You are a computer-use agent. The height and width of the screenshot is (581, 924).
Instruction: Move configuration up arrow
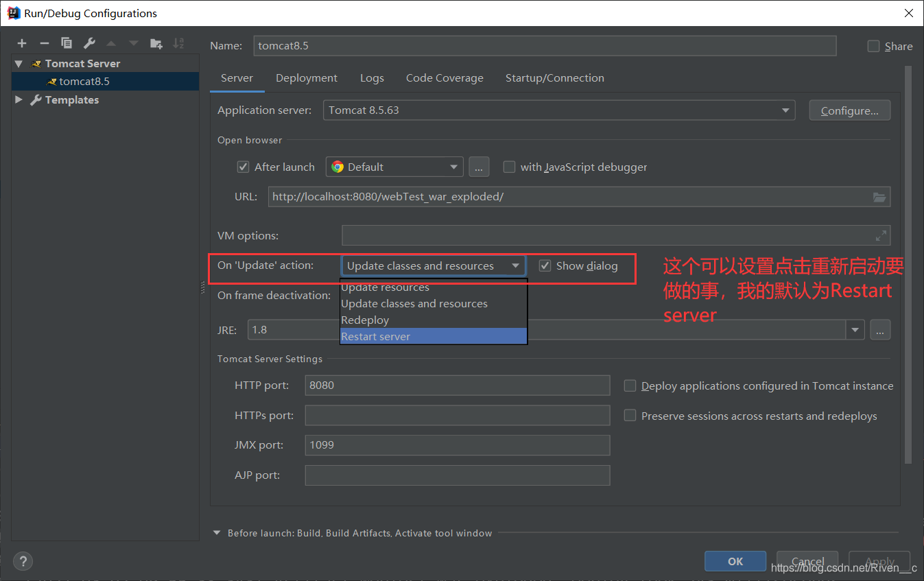(x=111, y=43)
